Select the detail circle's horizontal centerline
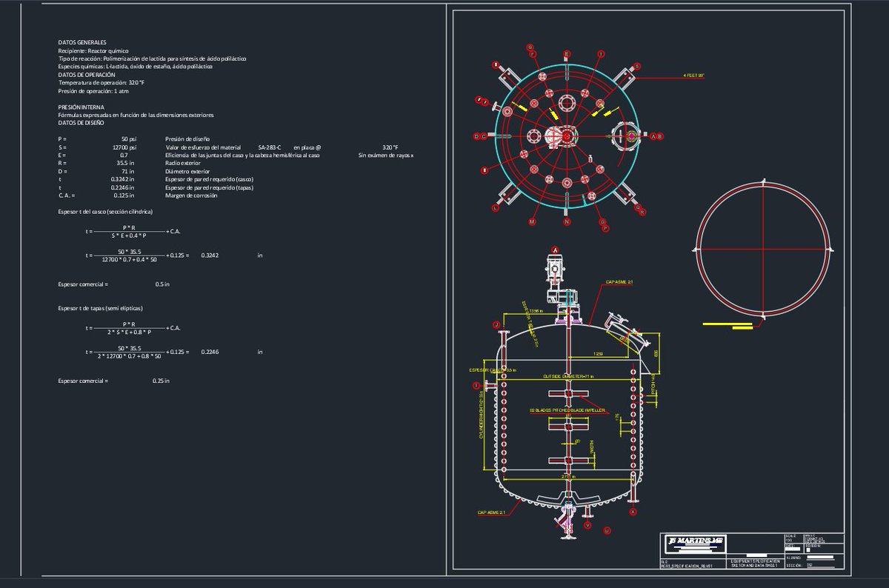This screenshot has height=588, width=889. click(x=765, y=249)
